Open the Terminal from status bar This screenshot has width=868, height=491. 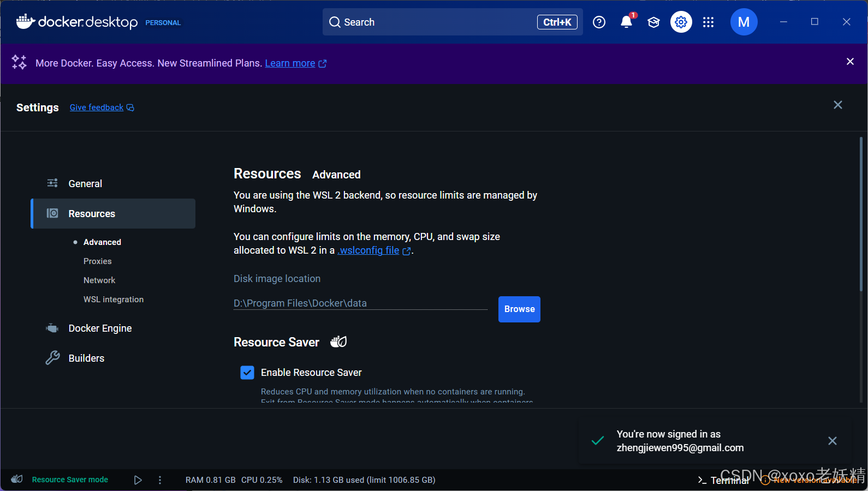[x=723, y=480]
